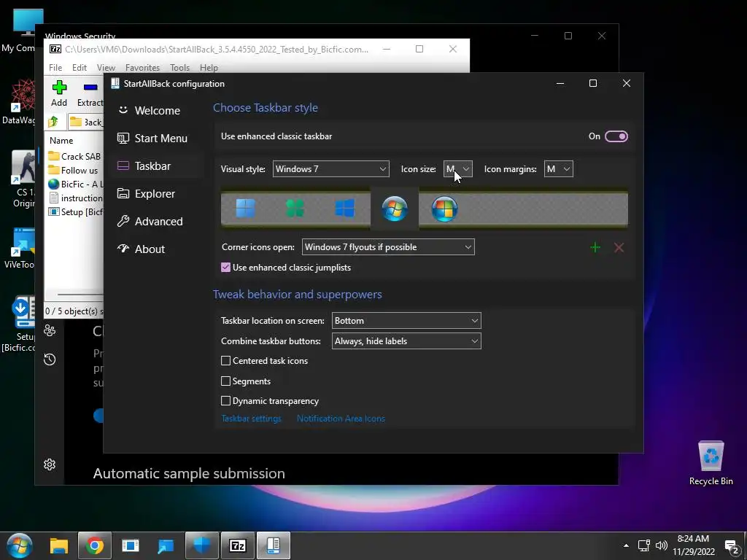The image size is (747, 560).
Task: Open the Explorer section
Action: pos(157,193)
